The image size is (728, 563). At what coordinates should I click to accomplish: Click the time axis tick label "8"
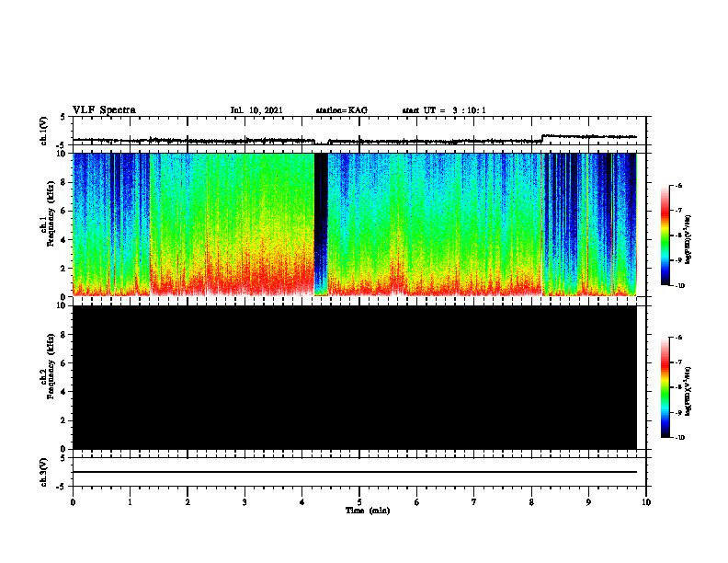(x=531, y=502)
